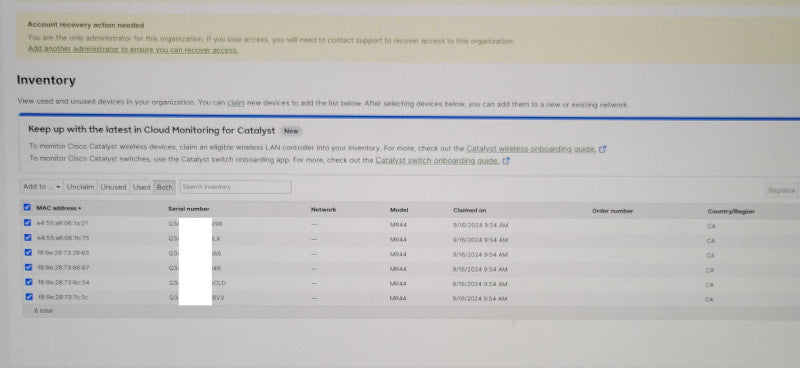Select the Both filter
Screen dimensions: 800x368
pos(164,187)
